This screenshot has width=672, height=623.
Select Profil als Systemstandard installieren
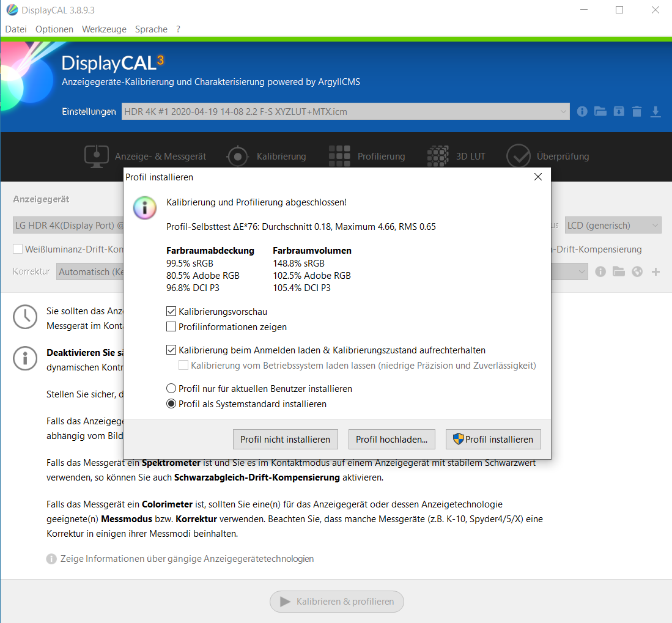pos(171,404)
